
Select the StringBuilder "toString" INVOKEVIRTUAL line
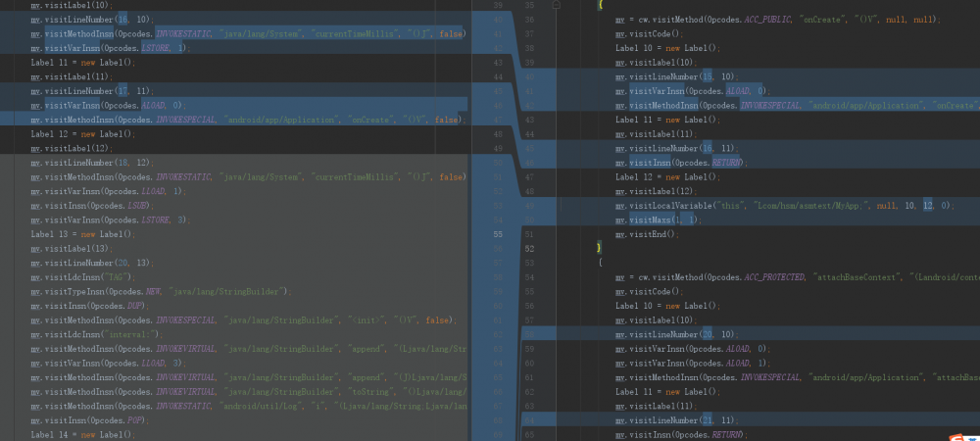point(249,392)
